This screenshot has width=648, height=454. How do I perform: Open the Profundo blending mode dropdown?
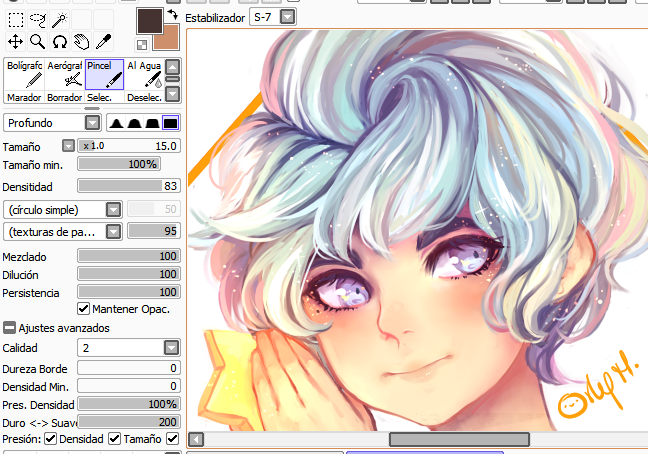coord(93,123)
